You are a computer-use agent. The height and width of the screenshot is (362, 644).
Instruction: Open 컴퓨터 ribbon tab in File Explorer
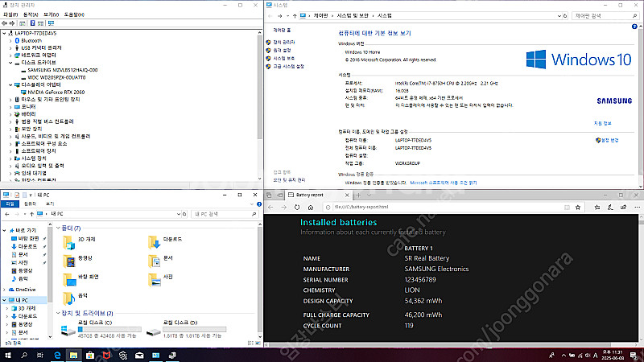point(30,204)
